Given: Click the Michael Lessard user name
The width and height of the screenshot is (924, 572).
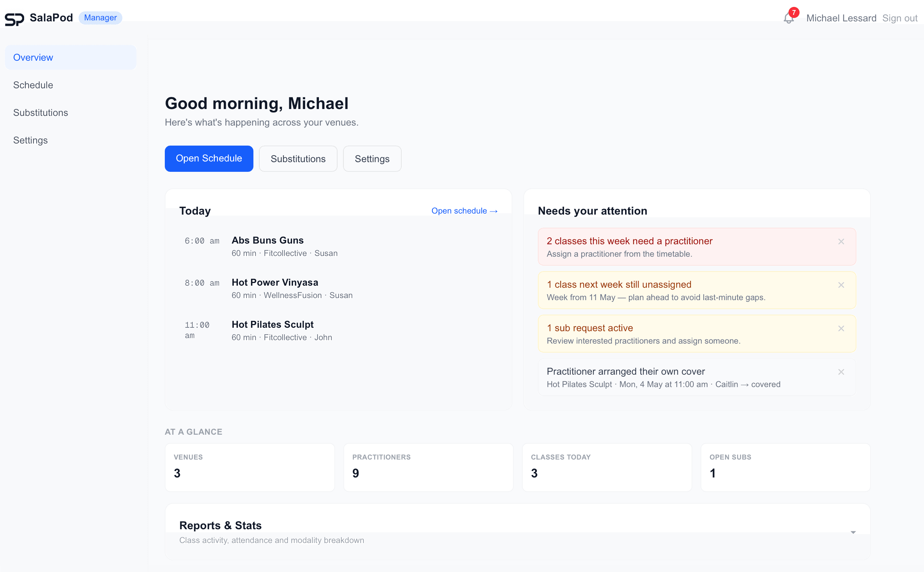Looking at the screenshot, I should pos(841,18).
